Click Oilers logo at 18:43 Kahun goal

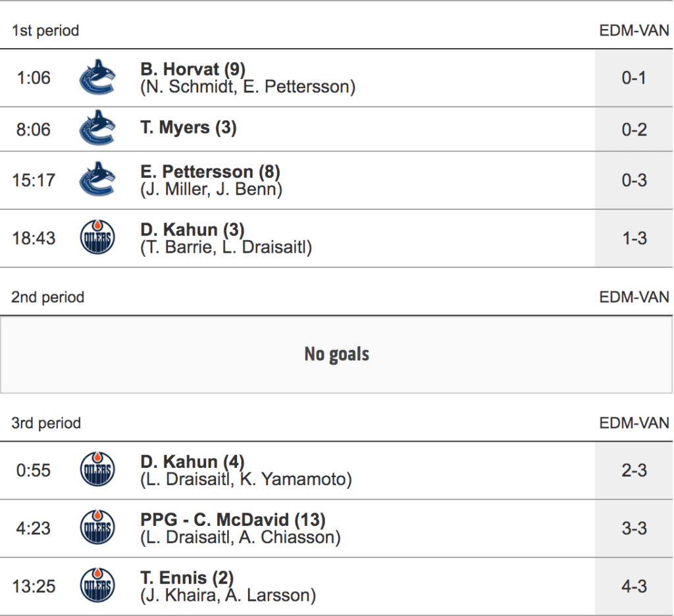[97, 238]
